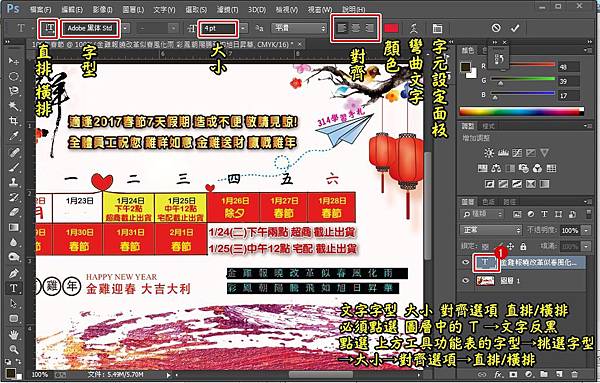The width and height of the screenshot is (600, 383).
Task: Toggle lock all on layer
Action: click(523, 246)
